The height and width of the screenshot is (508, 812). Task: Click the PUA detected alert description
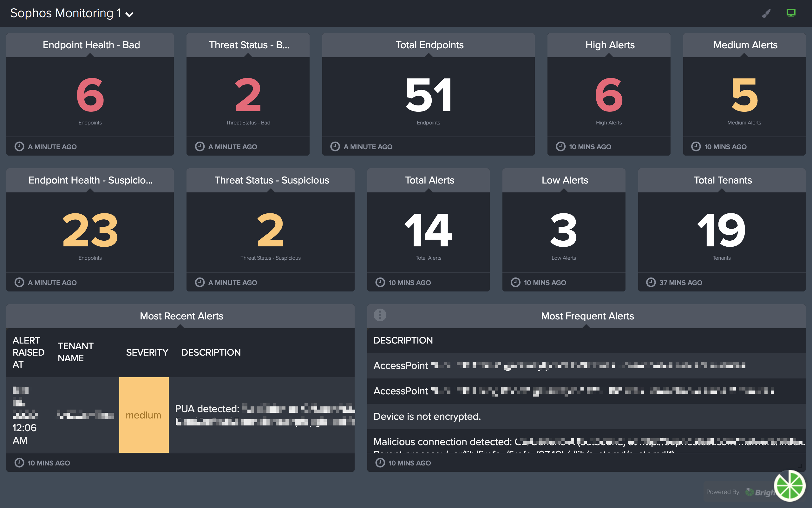click(265, 415)
